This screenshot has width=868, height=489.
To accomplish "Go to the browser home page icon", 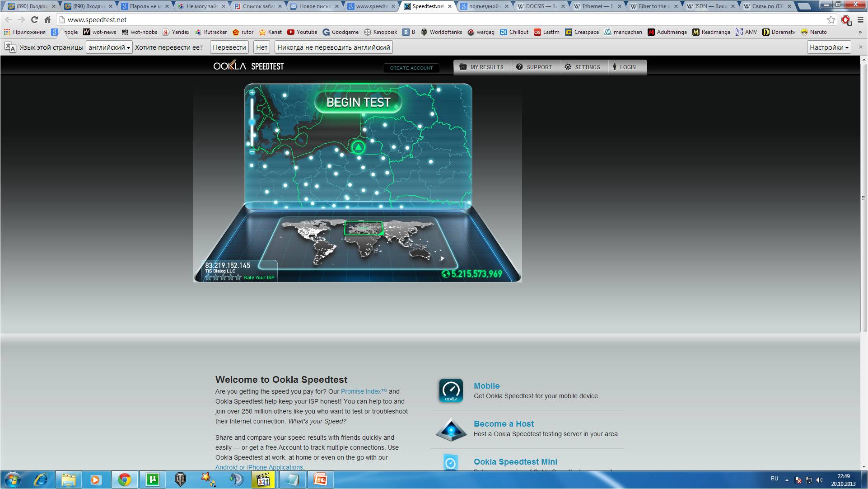I will coord(47,20).
